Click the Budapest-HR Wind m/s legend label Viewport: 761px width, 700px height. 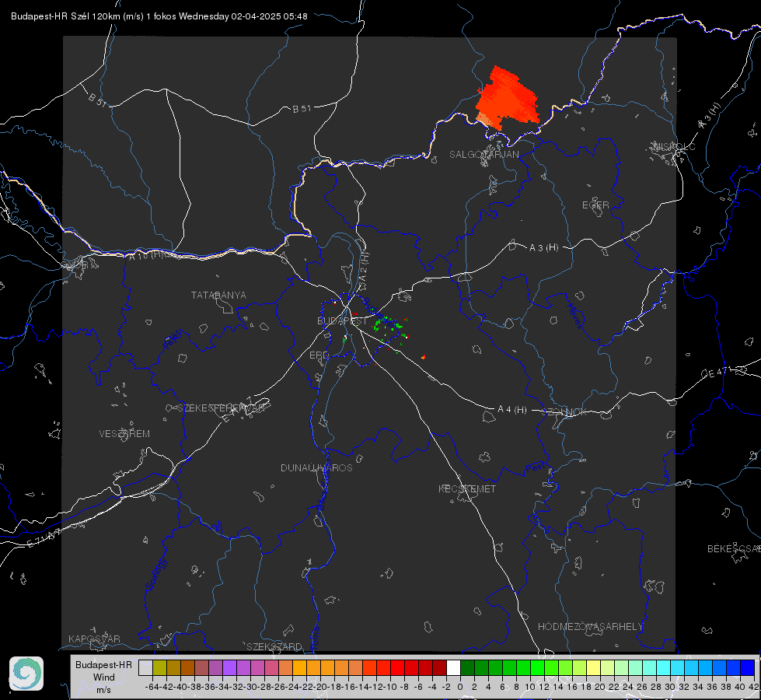104,677
